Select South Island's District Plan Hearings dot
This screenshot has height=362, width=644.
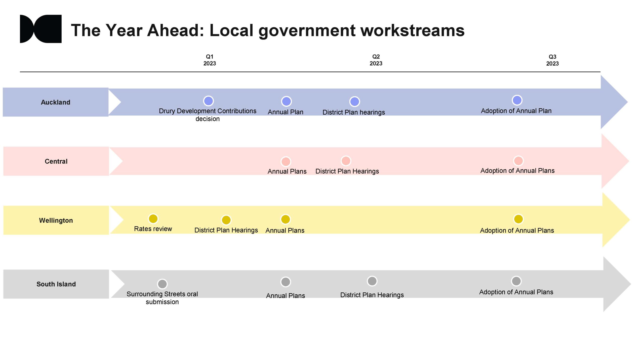(372, 281)
